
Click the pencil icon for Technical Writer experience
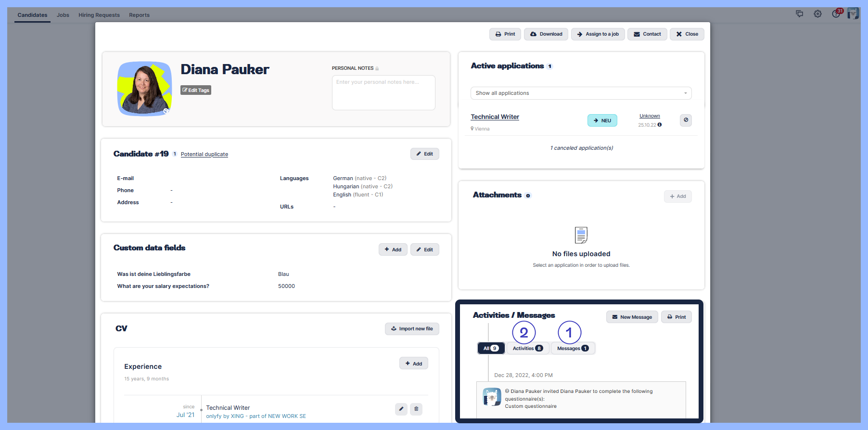(x=401, y=409)
